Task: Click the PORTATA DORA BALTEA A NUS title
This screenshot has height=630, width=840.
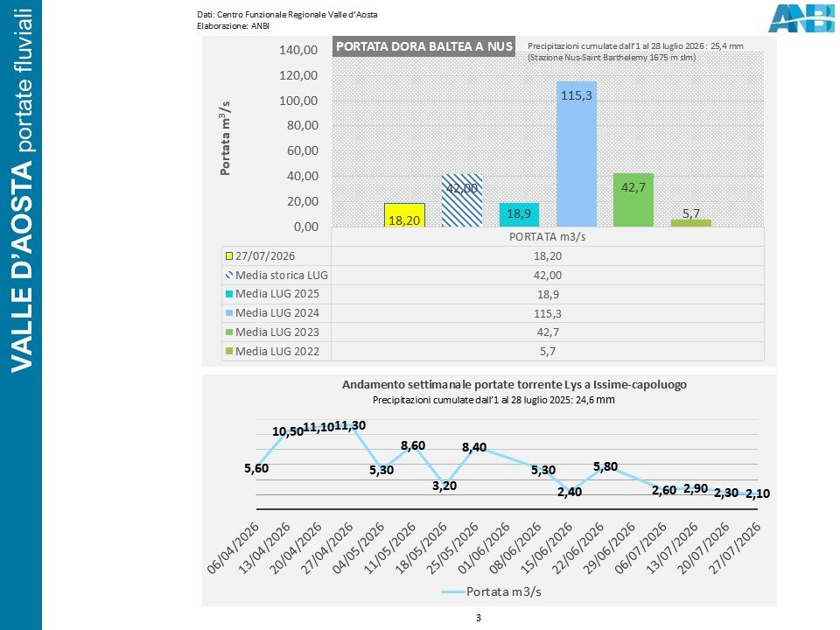Action: [424, 46]
